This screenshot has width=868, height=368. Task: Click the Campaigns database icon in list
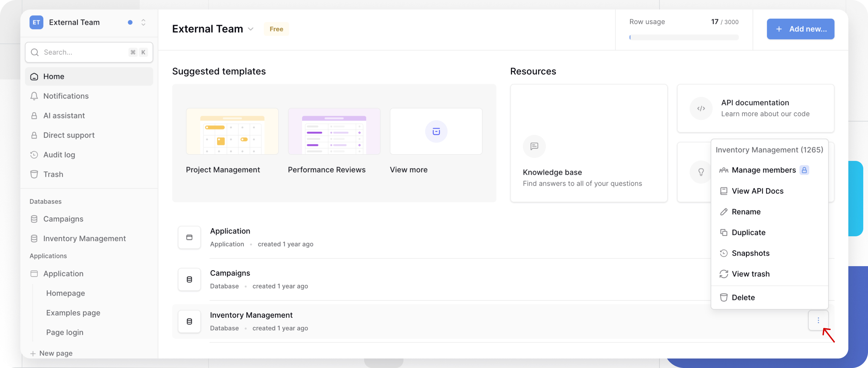click(190, 279)
